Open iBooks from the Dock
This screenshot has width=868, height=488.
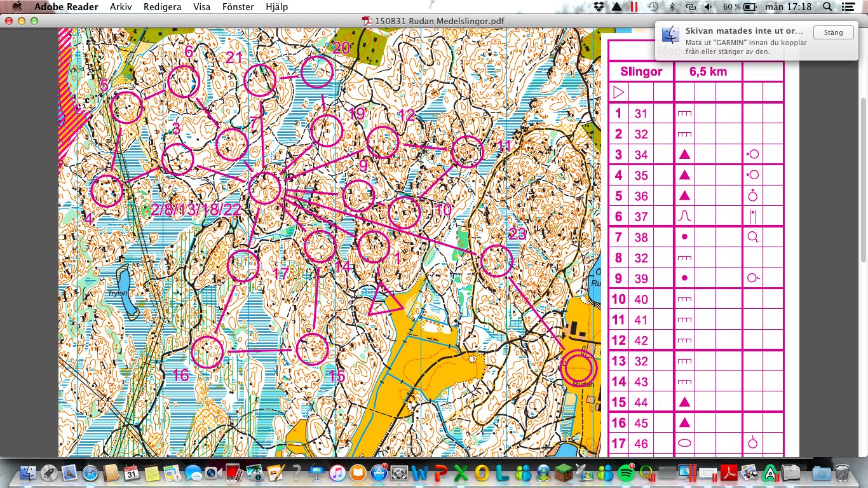click(x=358, y=473)
